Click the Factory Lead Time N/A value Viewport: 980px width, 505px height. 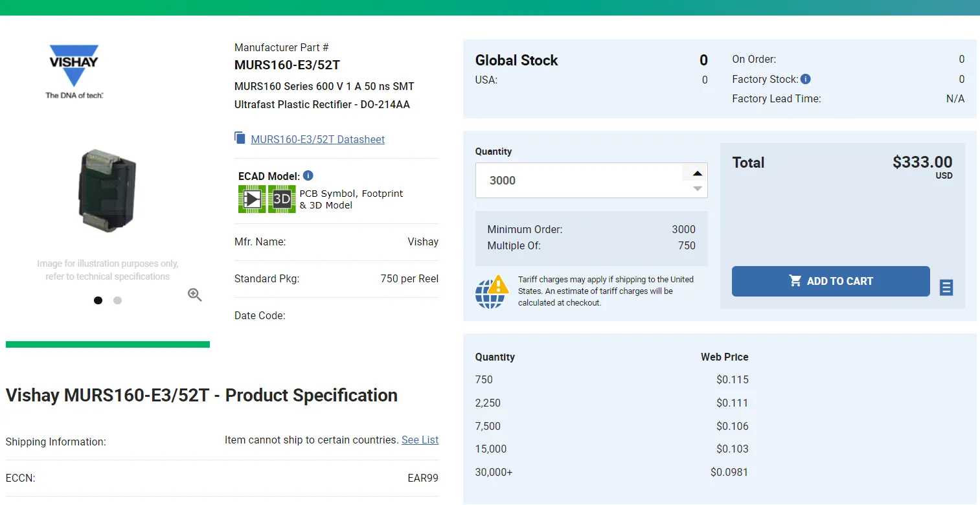point(955,99)
